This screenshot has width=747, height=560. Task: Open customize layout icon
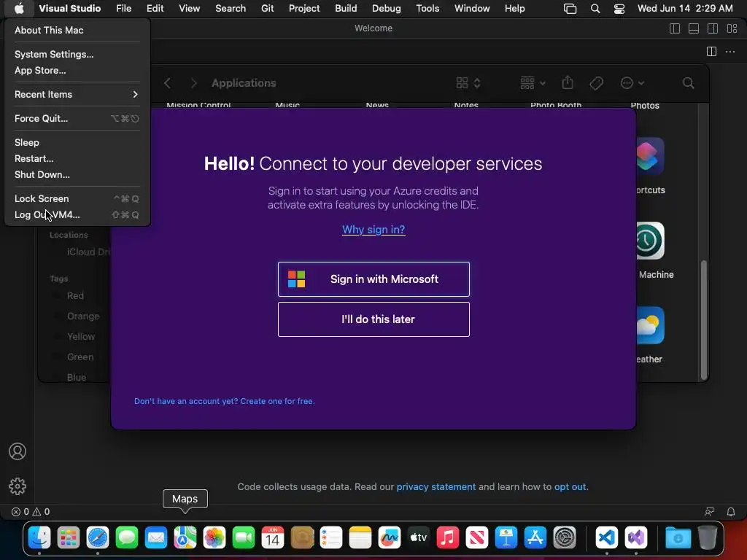tap(732, 28)
